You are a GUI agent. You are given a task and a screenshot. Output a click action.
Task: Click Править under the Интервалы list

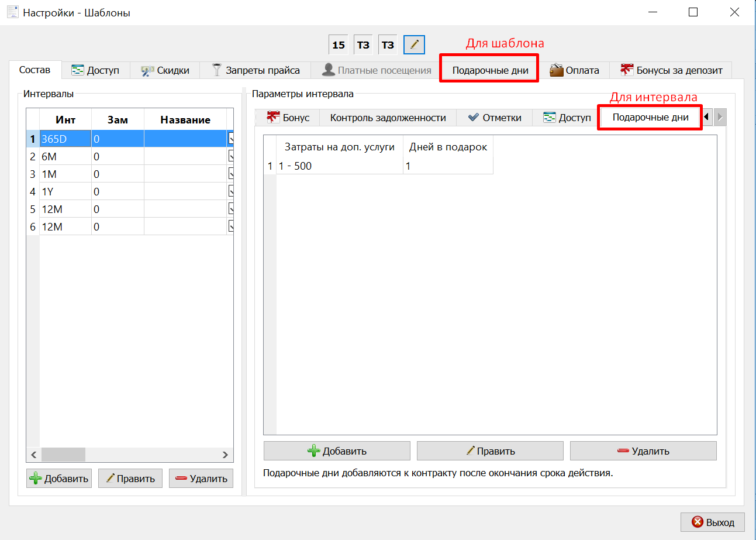click(130, 478)
